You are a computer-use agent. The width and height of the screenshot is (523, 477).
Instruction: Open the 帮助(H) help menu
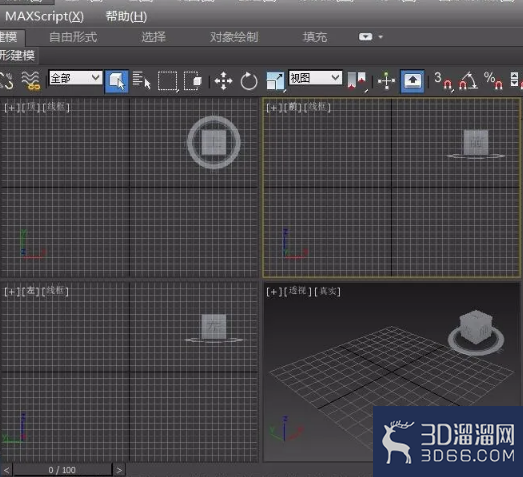coord(126,16)
